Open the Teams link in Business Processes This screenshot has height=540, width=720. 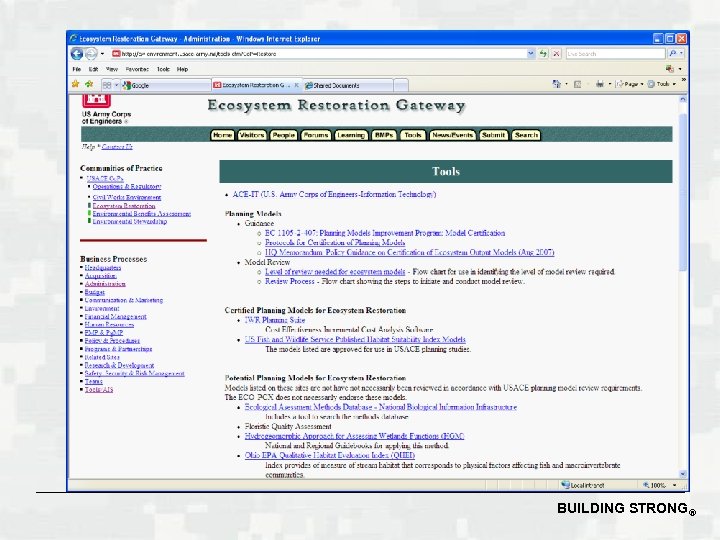pos(93,382)
